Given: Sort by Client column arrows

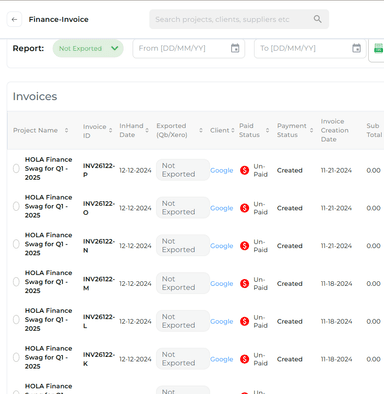Looking at the screenshot, I should click(x=233, y=130).
